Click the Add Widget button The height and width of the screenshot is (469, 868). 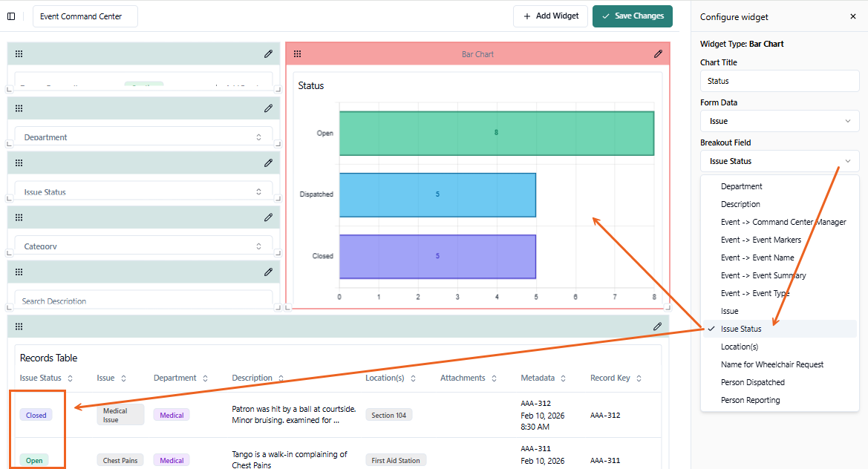(x=550, y=16)
